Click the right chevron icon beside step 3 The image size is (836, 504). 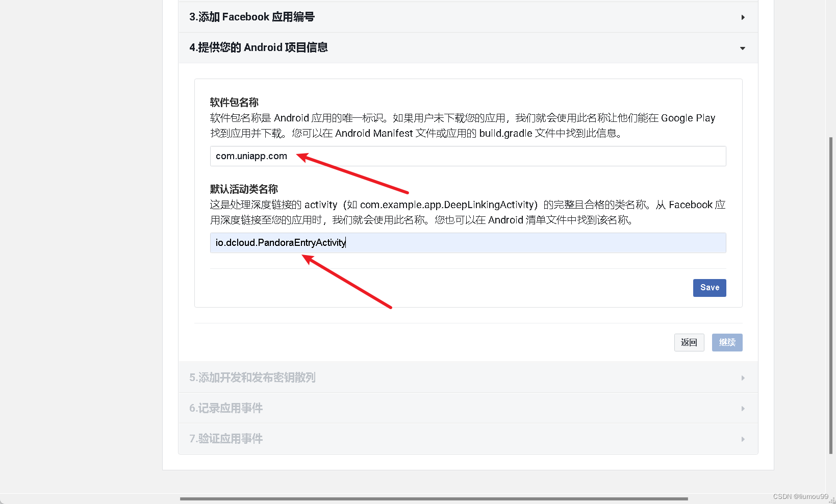tap(743, 17)
